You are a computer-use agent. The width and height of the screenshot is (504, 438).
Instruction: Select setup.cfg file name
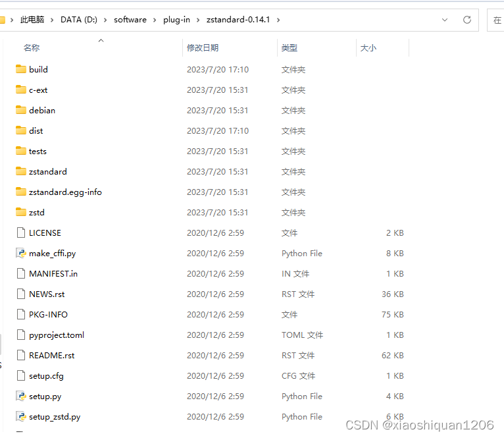(x=46, y=376)
